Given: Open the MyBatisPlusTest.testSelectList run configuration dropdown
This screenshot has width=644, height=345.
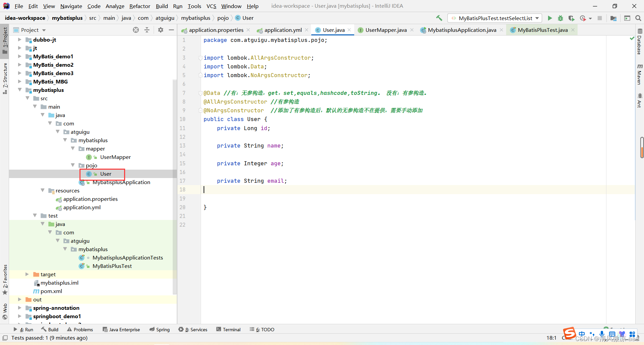Looking at the screenshot, I should tap(495, 18).
